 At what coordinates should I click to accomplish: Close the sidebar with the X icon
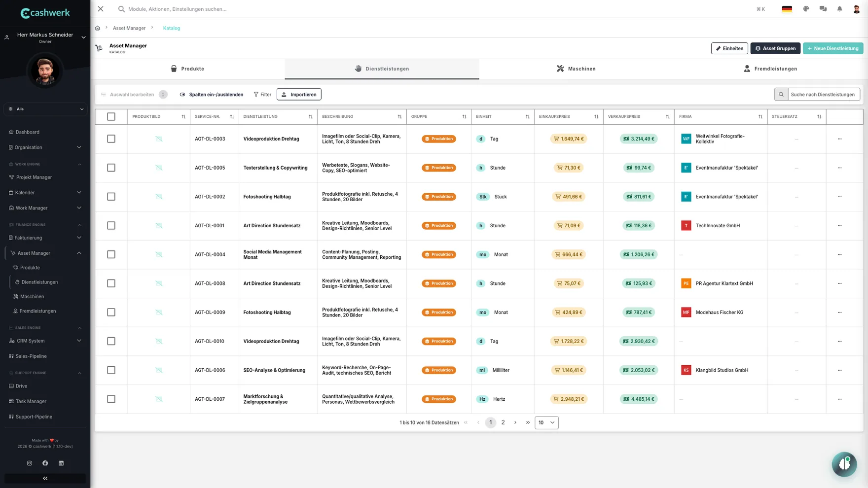click(x=101, y=9)
